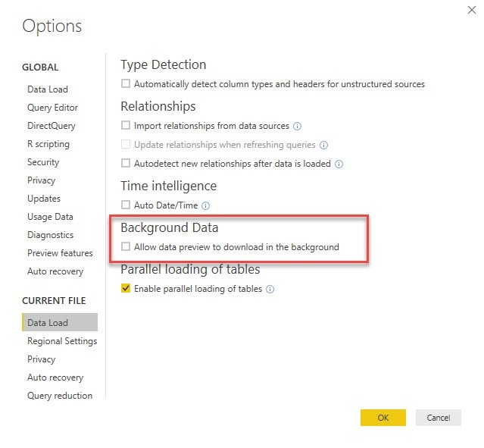Open Regional Settings for current file
The height and width of the screenshot is (448, 484).
pos(62,341)
